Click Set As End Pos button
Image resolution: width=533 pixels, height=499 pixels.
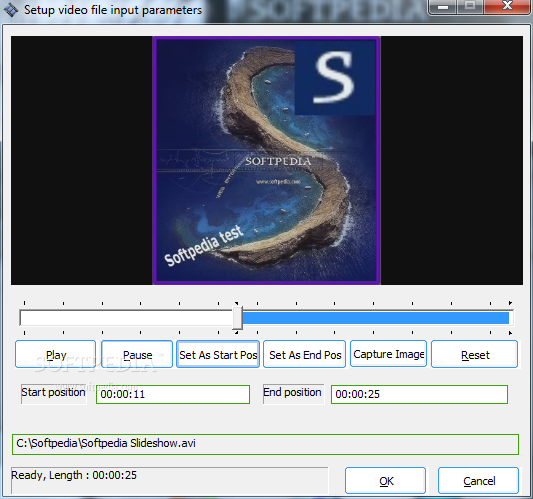(305, 354)
